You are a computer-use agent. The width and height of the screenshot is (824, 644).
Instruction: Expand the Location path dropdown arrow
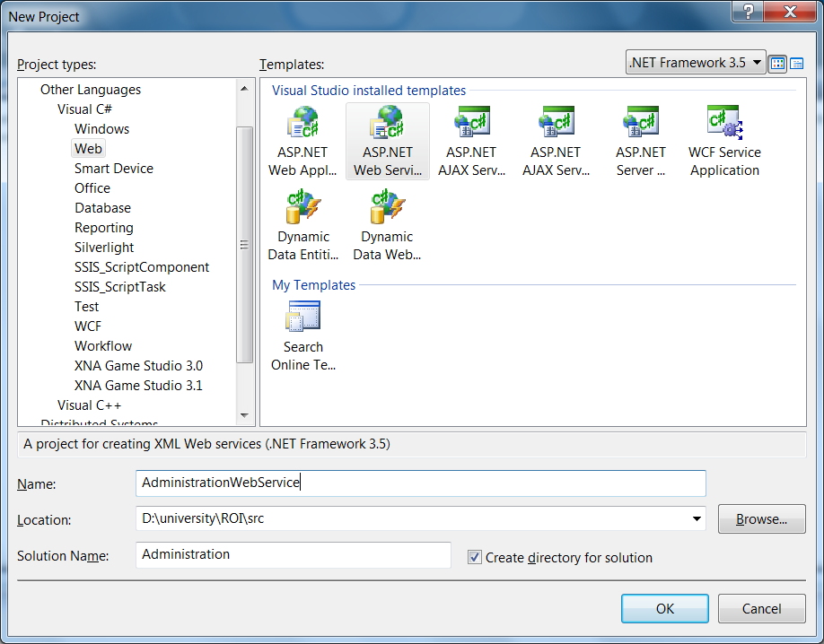(697, 518)
